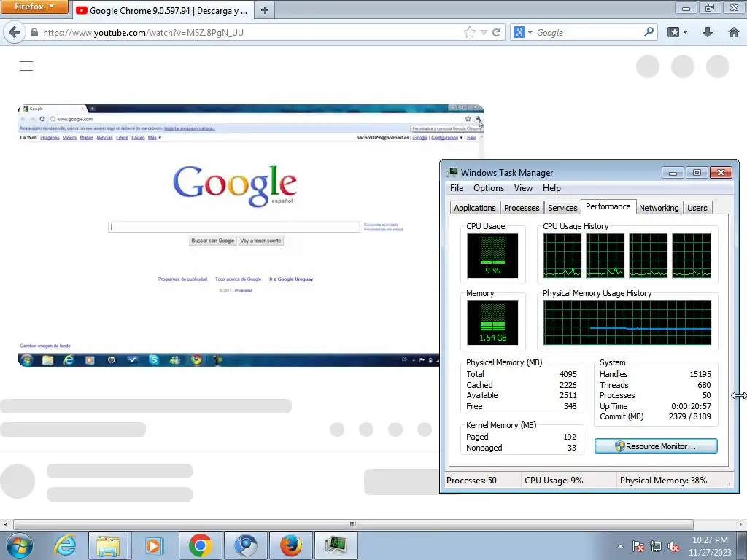Switch to Firefox in the taskbar
Viewport: 747px width, 560px height.
coord(290,545)
